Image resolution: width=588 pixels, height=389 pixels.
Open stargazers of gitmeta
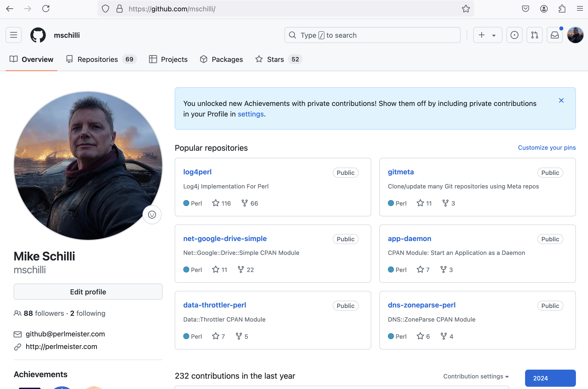pos(424,203)
